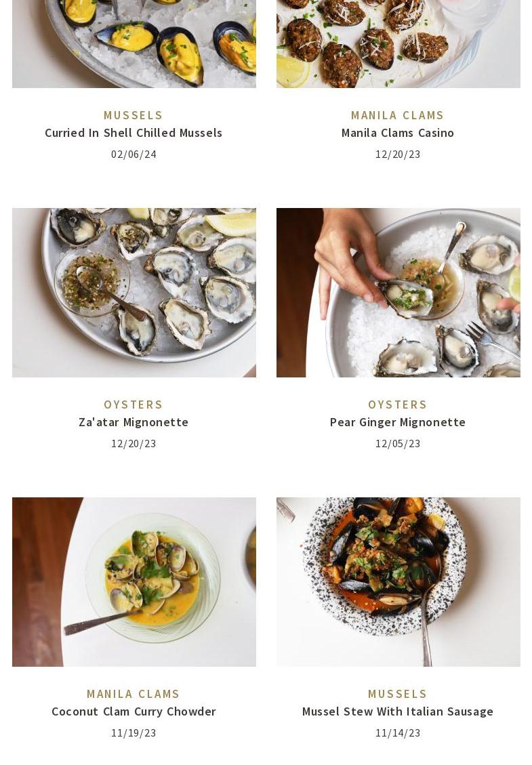Screen dimensions: 532x765
Task: Open the mussel stew bowl photo
Action: coord(398,582)
